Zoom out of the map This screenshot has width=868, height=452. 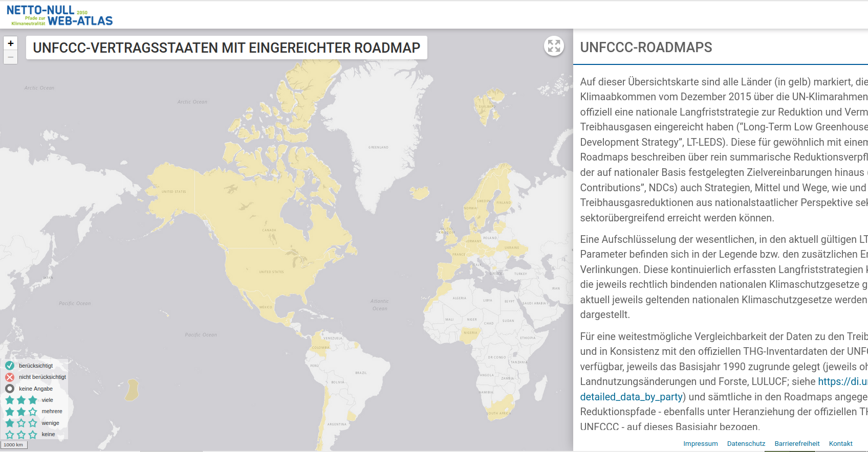point(11,57)
